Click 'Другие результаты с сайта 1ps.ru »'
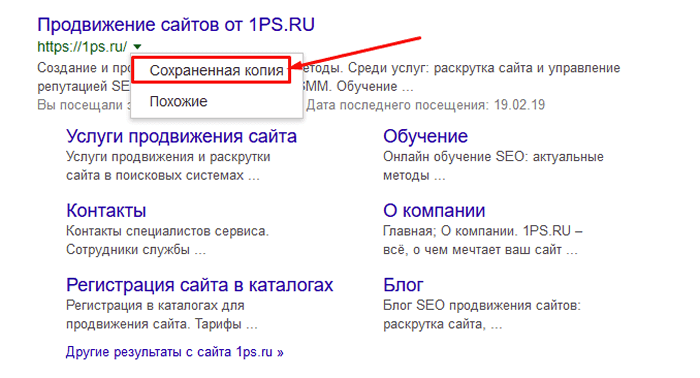Screen dimensions: 700x378 point(175,352)
